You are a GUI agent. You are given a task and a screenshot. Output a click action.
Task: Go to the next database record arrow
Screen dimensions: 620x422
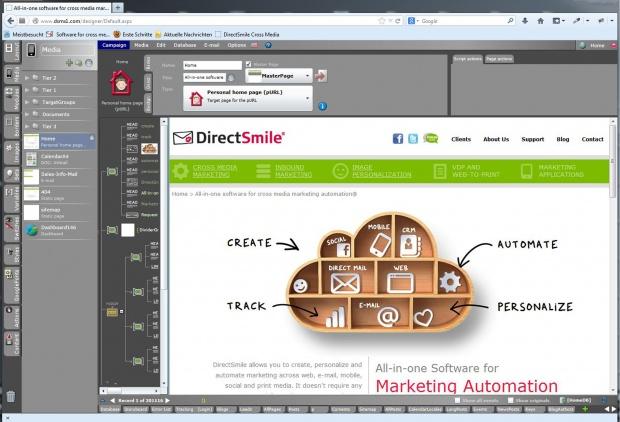click(167, 400)
